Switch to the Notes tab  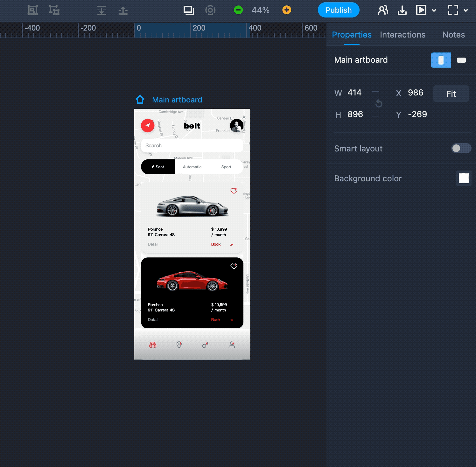tap(453, 35)
